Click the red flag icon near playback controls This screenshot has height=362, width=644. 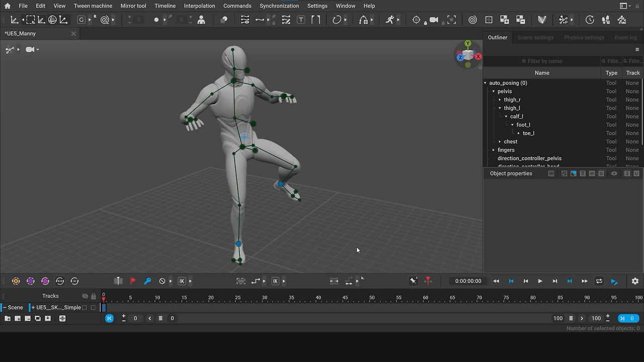[133, 281]
